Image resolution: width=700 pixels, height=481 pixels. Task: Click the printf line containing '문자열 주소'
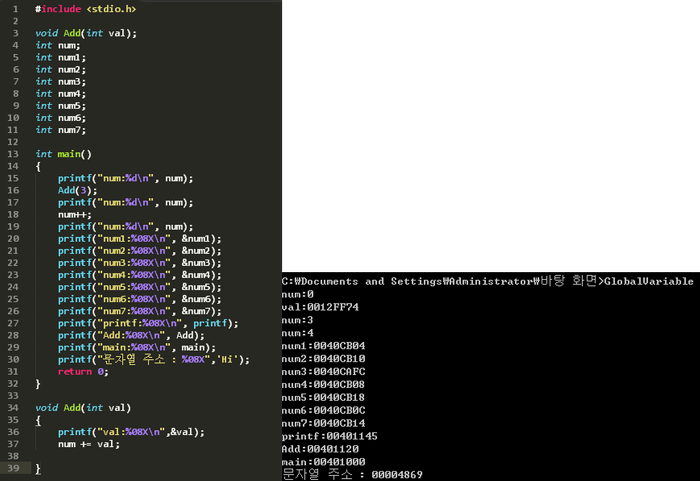tap(154, 359)
